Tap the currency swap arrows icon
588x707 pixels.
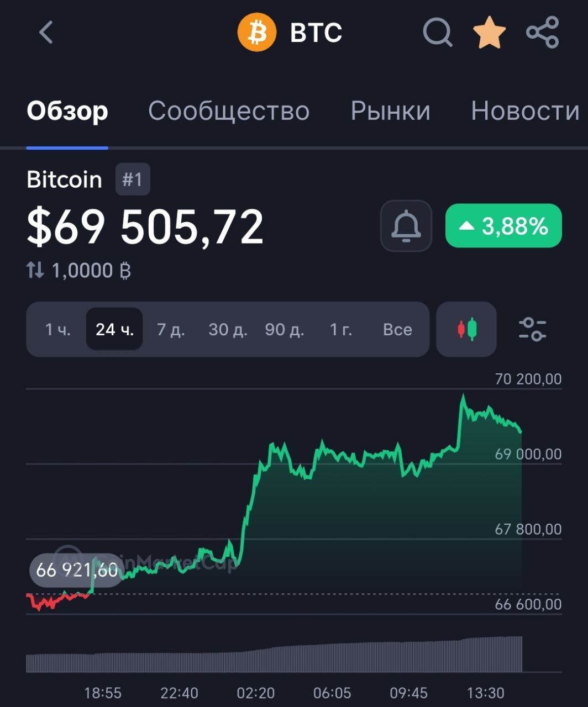pos(35,270)
